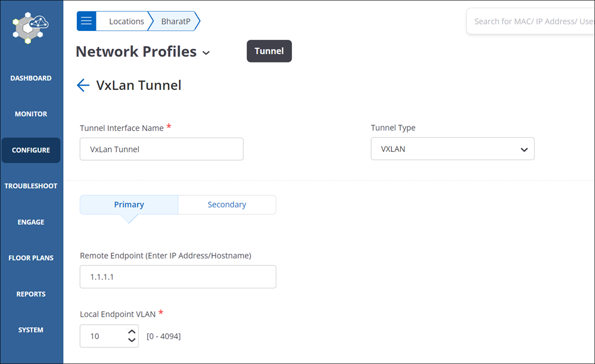
Task: Select Configure in sidebar
Action: click(x=31, y=150)
